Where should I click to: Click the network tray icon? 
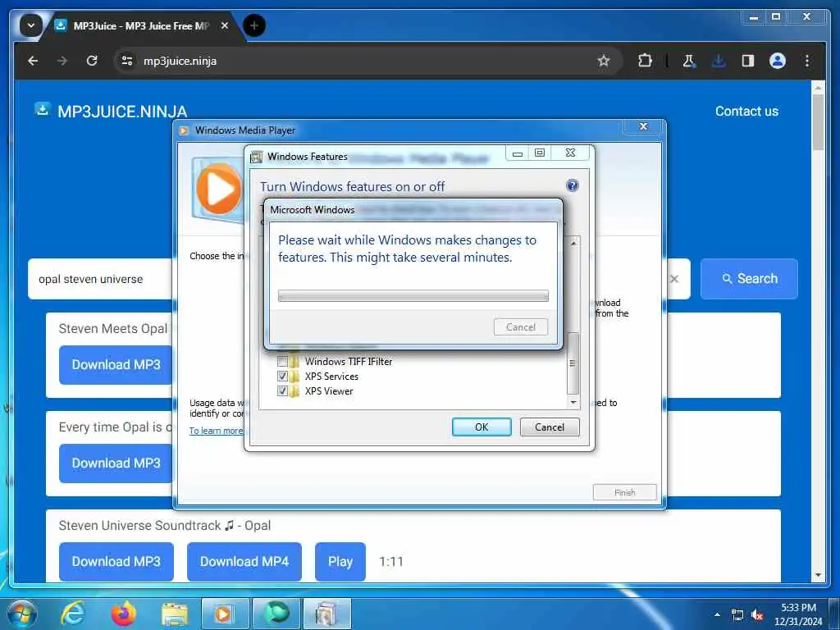737,614
